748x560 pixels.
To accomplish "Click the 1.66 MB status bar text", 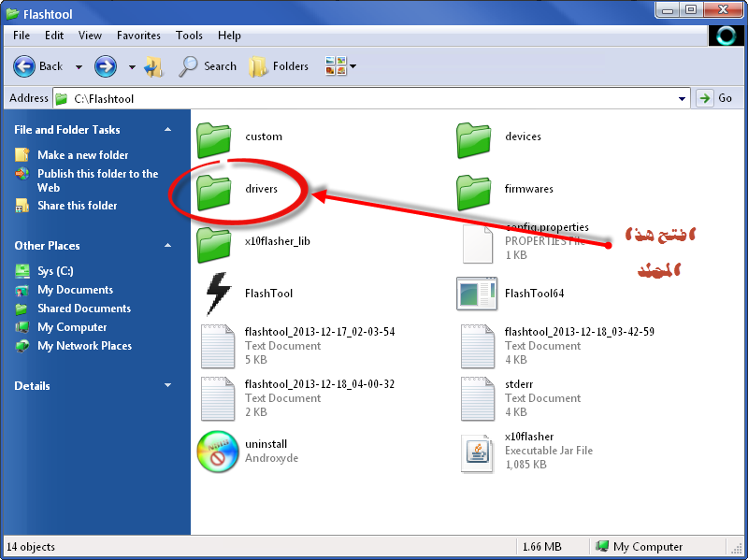I will [542, 547].
